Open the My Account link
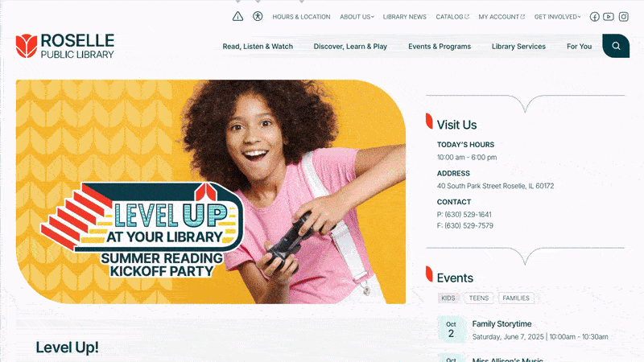644x362 pixels. 502,17
